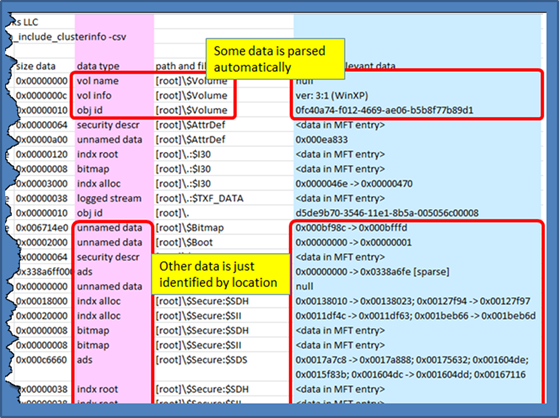Image resolution: width=559 pixels, height=418 pixels.
Task: Click the [root]\$Bitmap path cell
Action: (189, 228)
